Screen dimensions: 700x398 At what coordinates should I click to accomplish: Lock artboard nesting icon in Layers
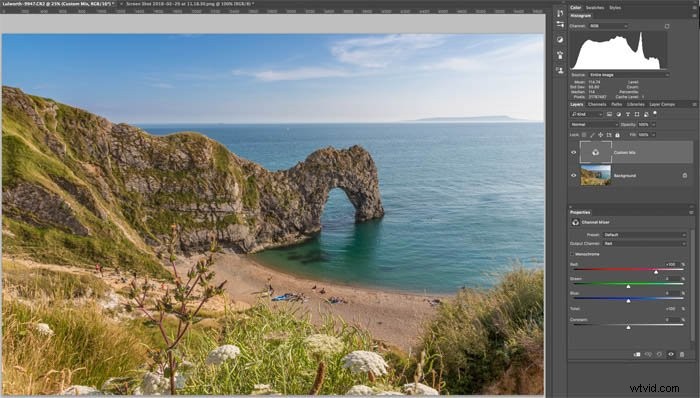[x=609, y=135]
